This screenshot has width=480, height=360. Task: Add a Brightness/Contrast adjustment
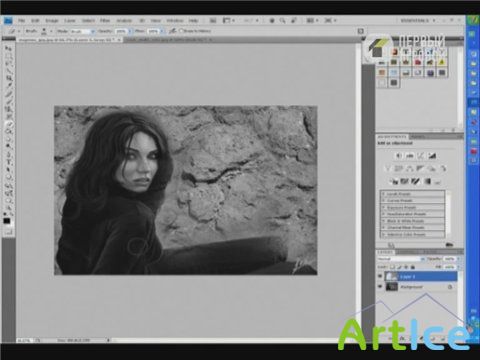(x=398, y=156)
